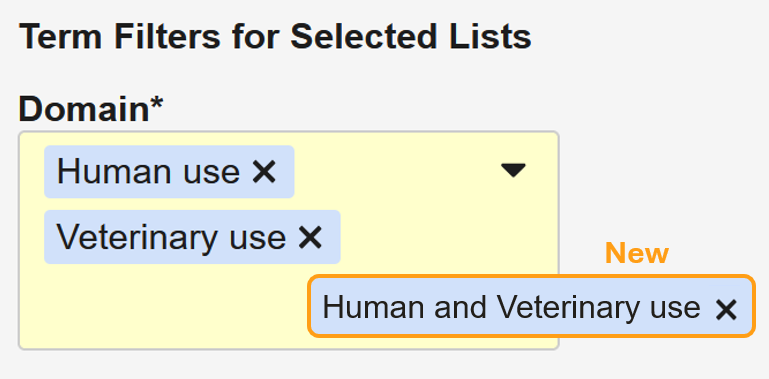The width and height of the screenshot is (769, 379).
Task: Click the orange New label
Action: [x=637, y=253]
